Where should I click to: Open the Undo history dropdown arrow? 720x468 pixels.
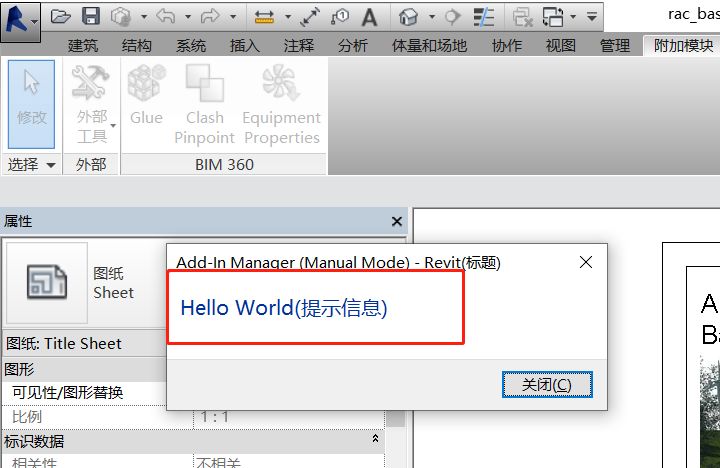point(188,17)
